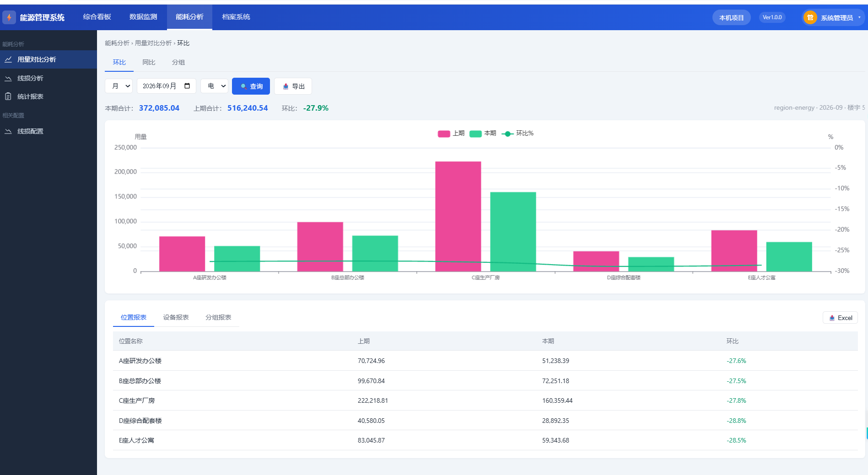Toggle the 环比% line series legend
This screenshot has height=475, width=868.
518,133
